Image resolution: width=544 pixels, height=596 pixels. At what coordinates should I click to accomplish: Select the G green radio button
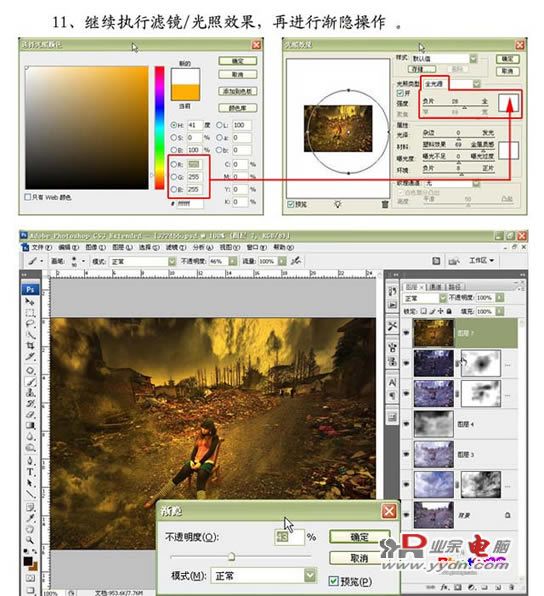point(174,177)
